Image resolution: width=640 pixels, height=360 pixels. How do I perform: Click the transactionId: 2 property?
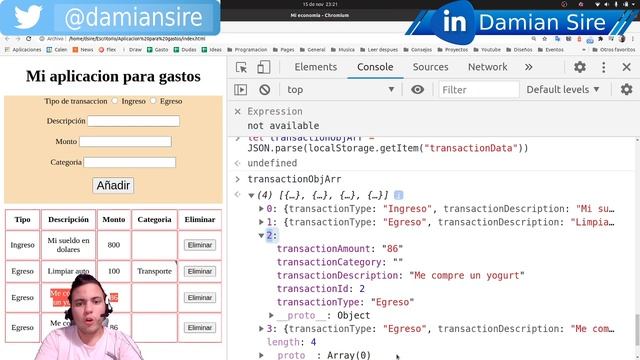(x=321, y=289)
